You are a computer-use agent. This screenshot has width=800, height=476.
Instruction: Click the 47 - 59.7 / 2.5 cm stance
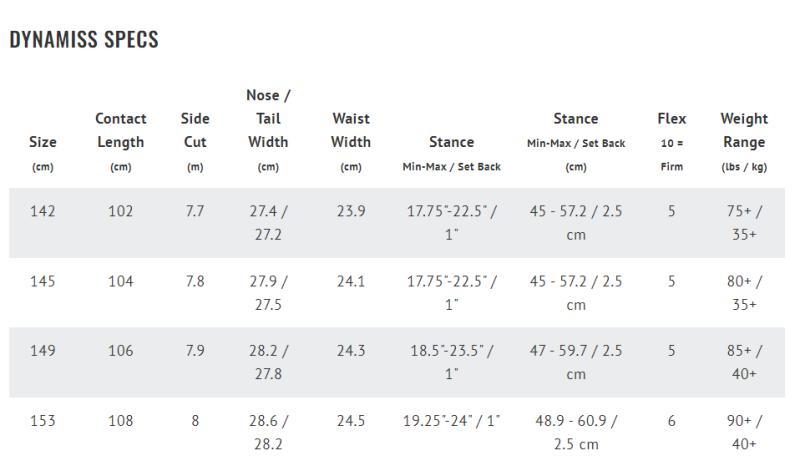coord(576,362)
